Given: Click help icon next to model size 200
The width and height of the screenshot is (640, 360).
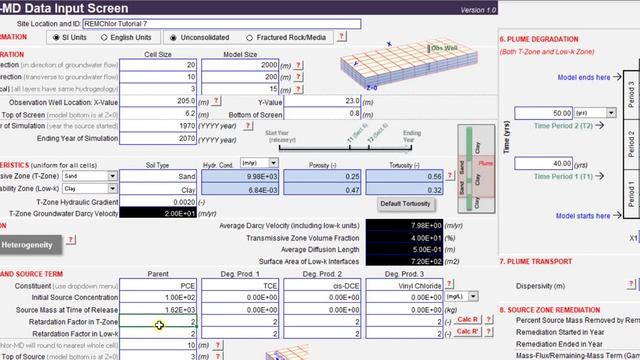Looking at the screenshot, I should (298, 77).
